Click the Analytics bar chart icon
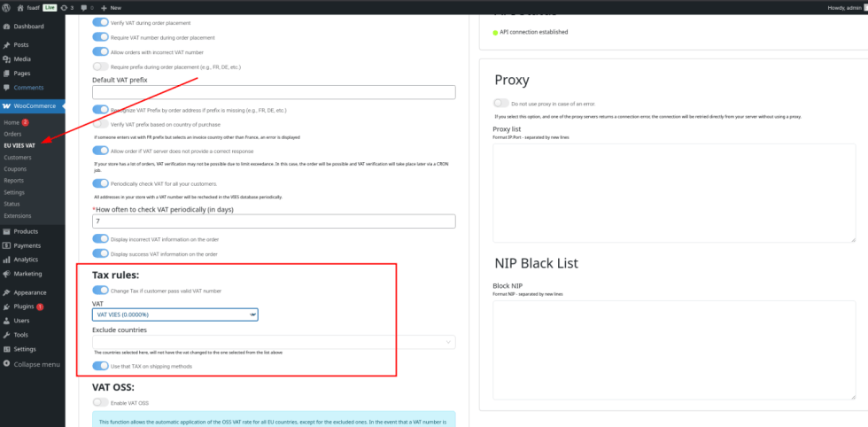The height and width of the screenshot is (427, 868). tap(7, 260)
